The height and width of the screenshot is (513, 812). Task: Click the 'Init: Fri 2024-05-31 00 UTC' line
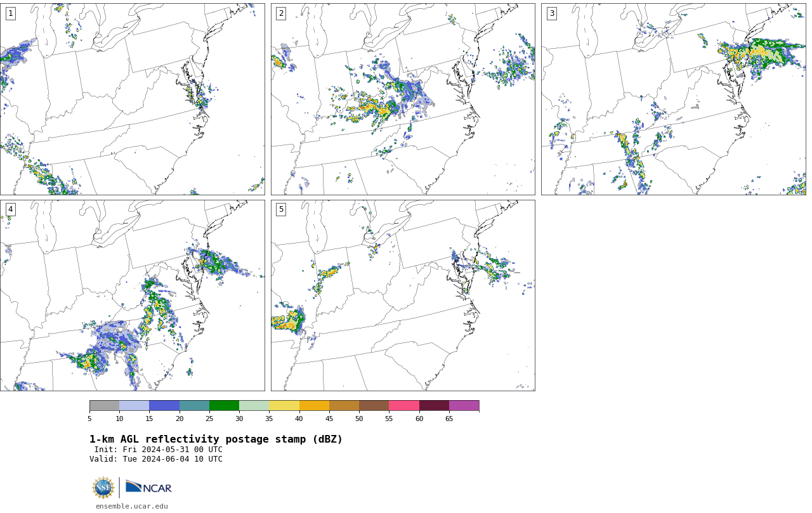[x=159, y=450]
